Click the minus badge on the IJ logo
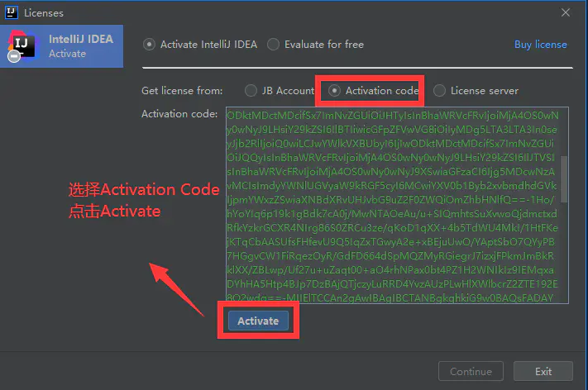 click(x=13, y=57)
